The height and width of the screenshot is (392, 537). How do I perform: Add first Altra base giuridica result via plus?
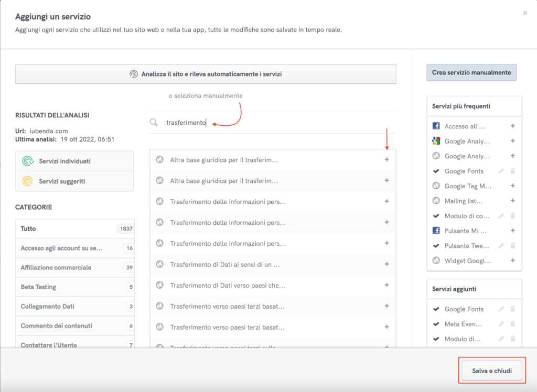tap(386, 160)
